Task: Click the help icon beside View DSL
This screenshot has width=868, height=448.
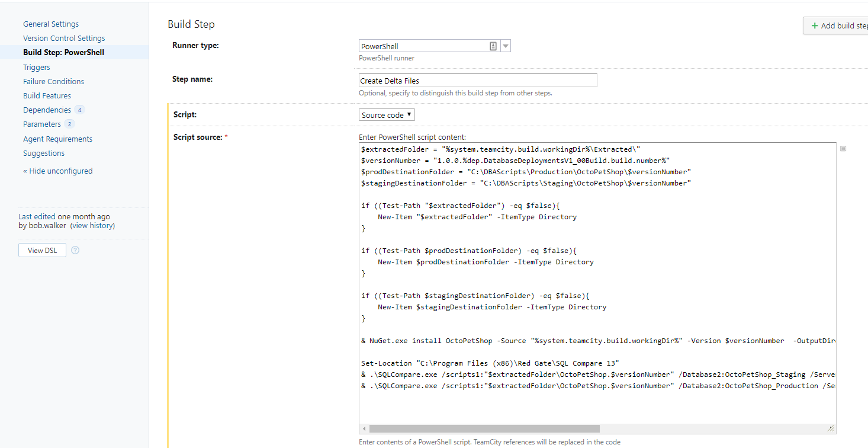Action: (75, 250)
